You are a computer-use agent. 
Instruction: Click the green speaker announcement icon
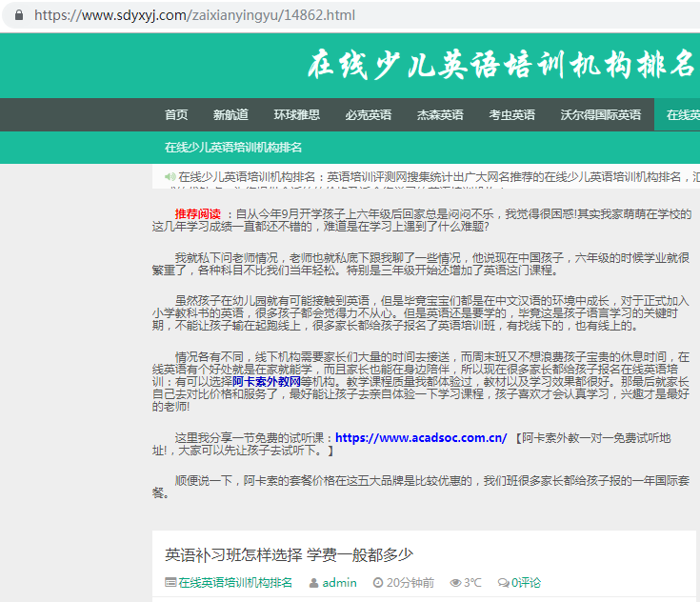coord(170,176)
